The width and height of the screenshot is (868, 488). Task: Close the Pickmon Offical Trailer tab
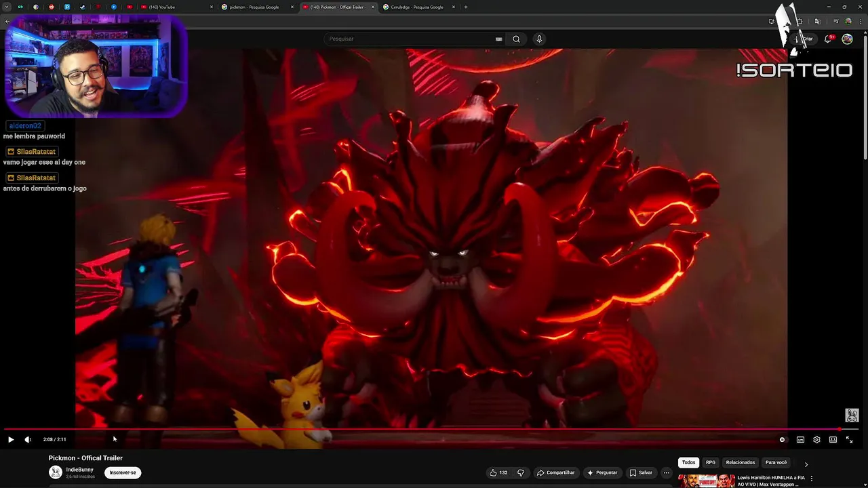[372, 7]
